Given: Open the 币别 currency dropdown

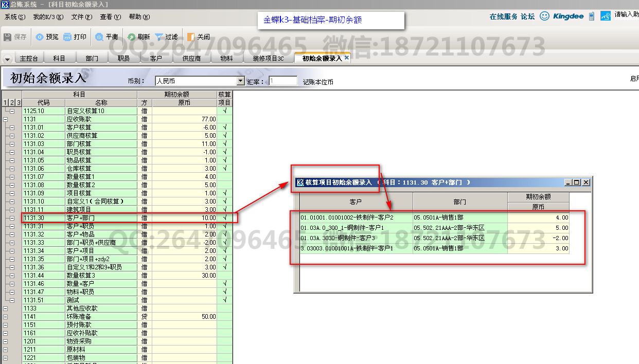Looking at the screenshot, I should 241,81.
